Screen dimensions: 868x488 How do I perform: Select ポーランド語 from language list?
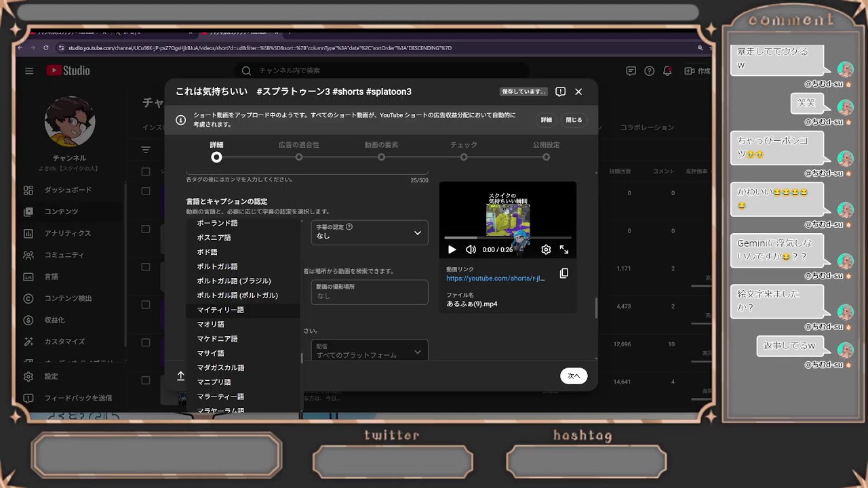coord(243,223)
